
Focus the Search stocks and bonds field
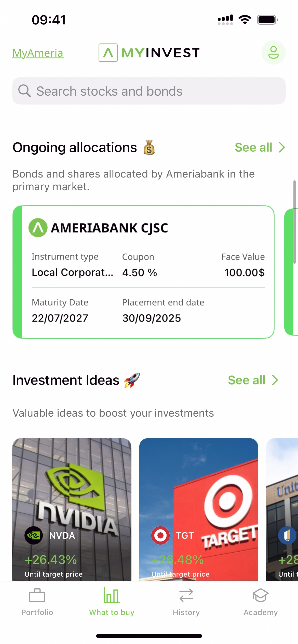click(x=153, y=91)
